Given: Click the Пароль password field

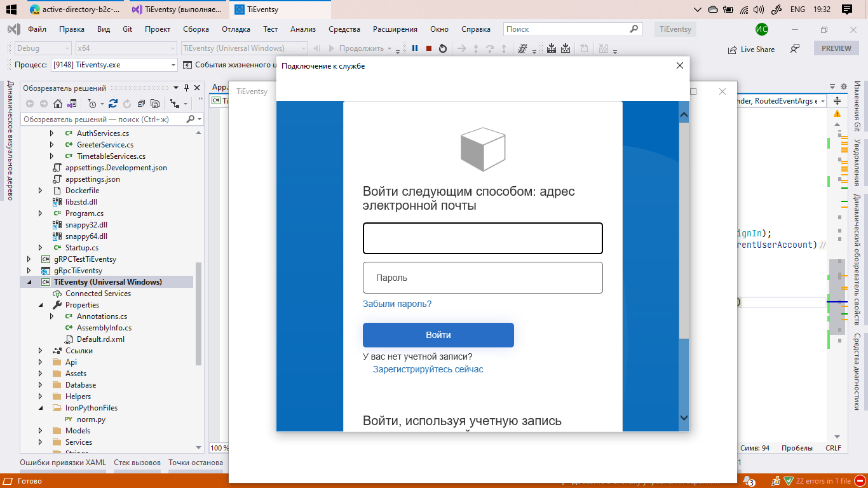Looking at the screenshot, I should pos(483,278).
